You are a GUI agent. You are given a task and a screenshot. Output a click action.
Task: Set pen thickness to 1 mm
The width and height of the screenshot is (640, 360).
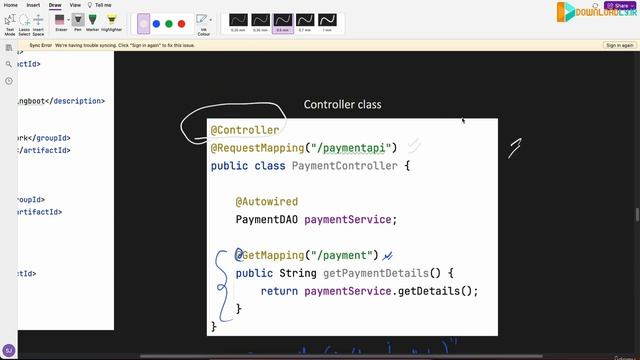click(x=327, y=23)
